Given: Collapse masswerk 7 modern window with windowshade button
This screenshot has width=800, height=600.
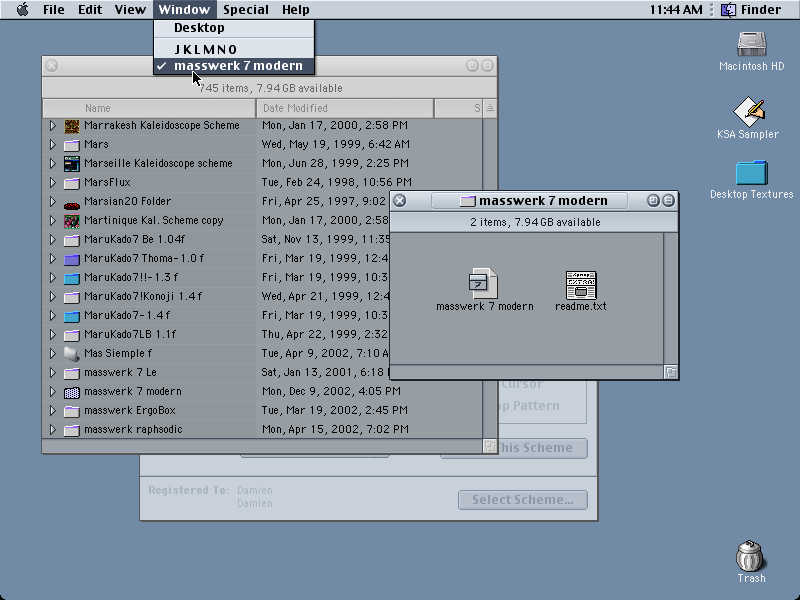Looking at the screenshot, I should click(668, 201).
